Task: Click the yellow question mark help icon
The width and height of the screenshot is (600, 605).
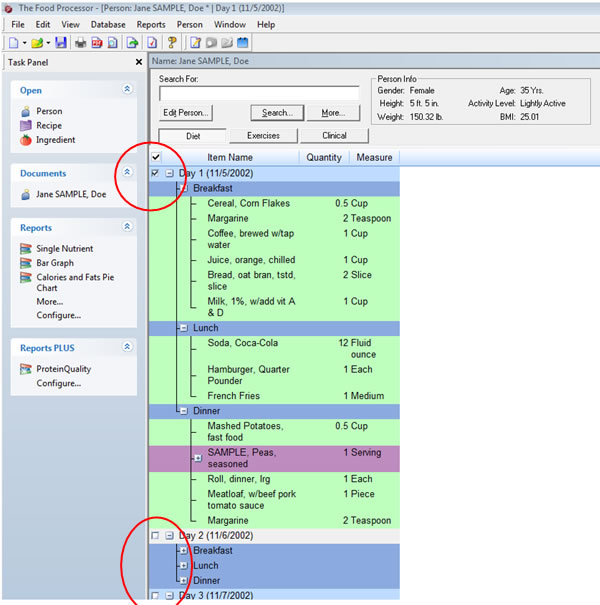Action: (x=172, y=43)
